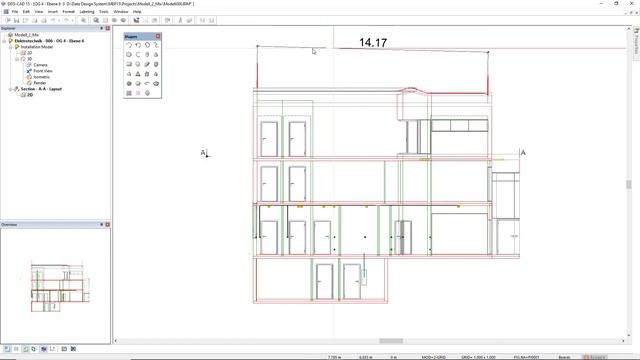Open the Edit menu
640x360 pixels.
26,12
